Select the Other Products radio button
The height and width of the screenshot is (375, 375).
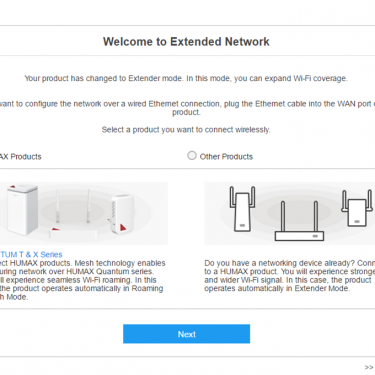[192, 156]
